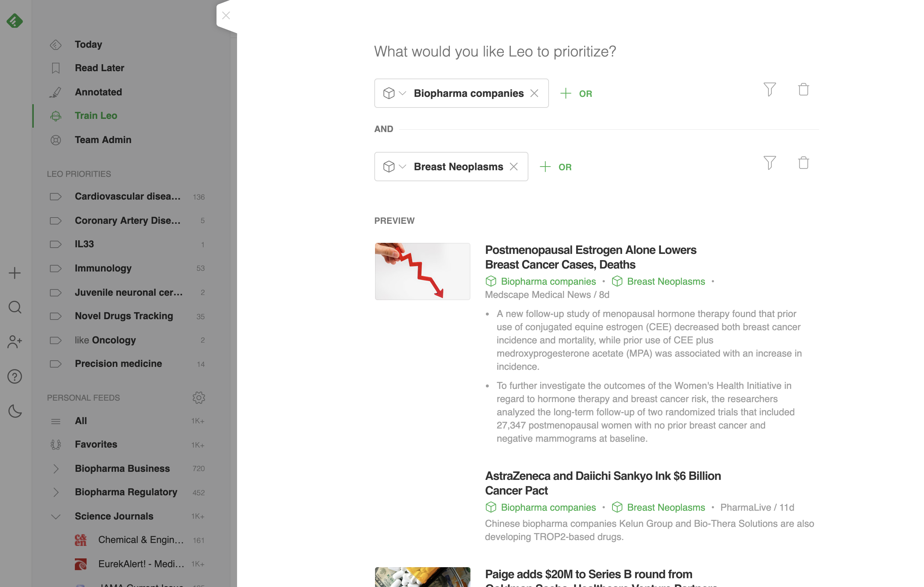Click the add content plus icon
Screen dimensions: 924x587
15,273
